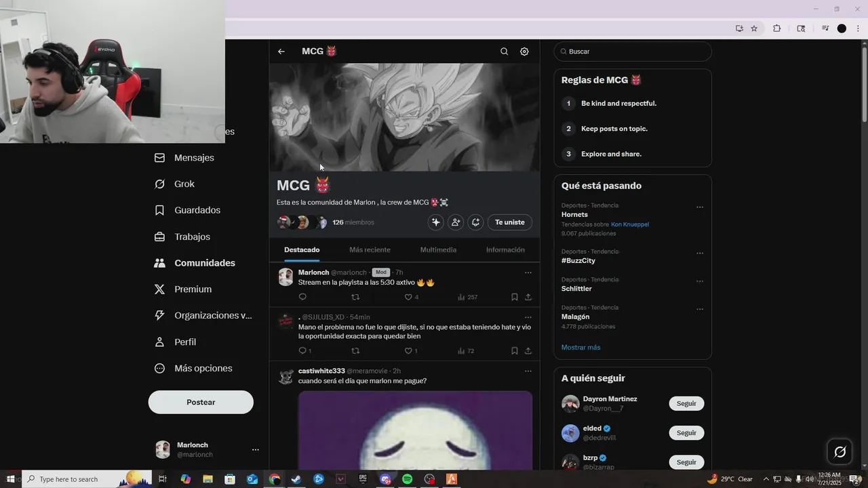Switch to the Multimedia tab

[438, 250]
